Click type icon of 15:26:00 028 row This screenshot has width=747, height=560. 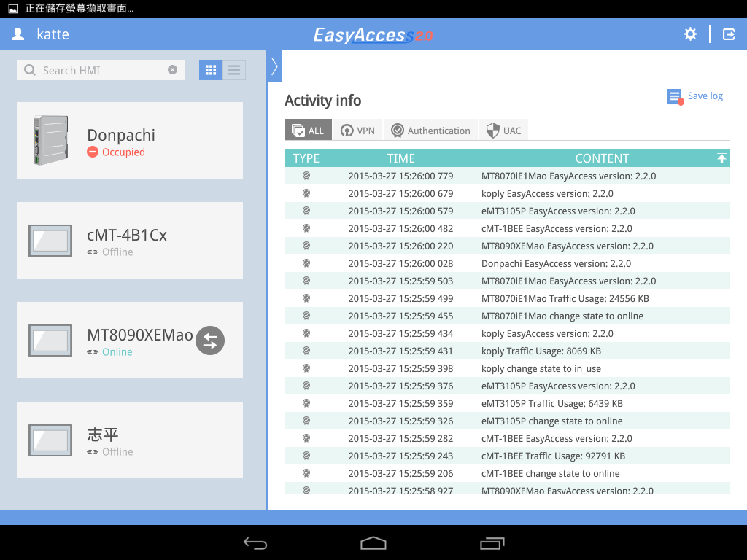(306, 263)
